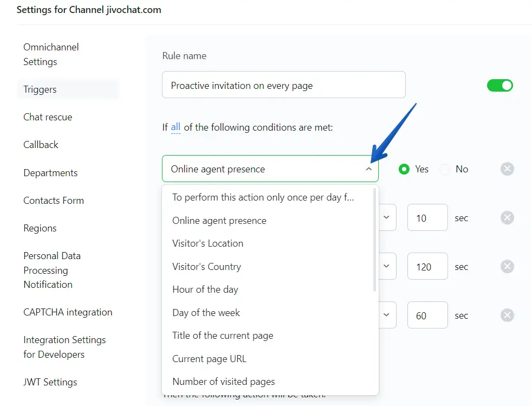Open CAPTCHA integration settings

point(68,312)
